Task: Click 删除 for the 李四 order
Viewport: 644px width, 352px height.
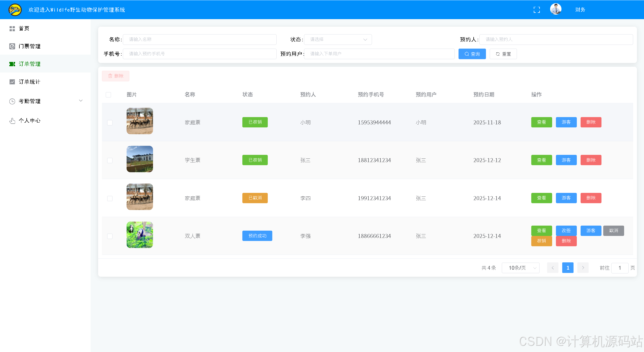Action: (591, 198)
